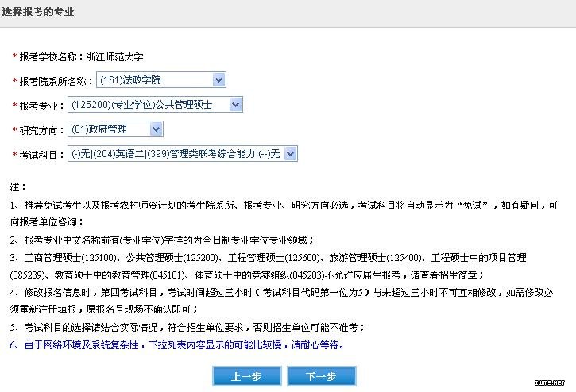576x392 pixels.
Task: Expand the 考试科目 dropdown list
Action: (x=182, y=154)
